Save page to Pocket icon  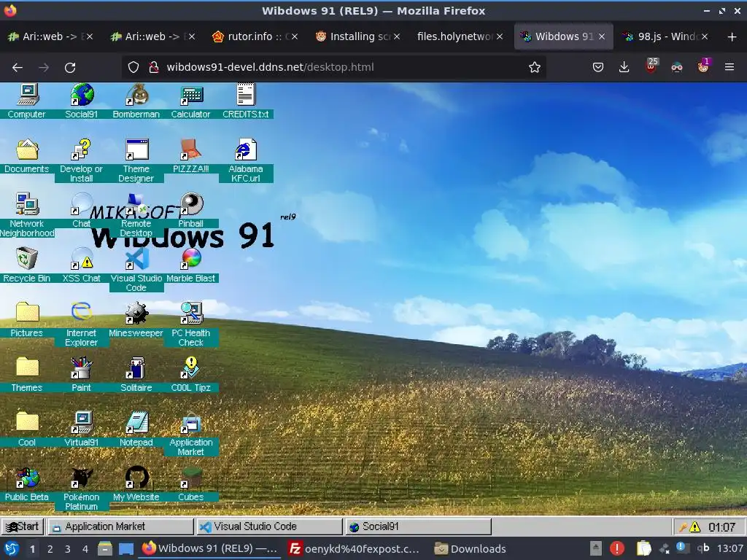[x=598, y=67]
